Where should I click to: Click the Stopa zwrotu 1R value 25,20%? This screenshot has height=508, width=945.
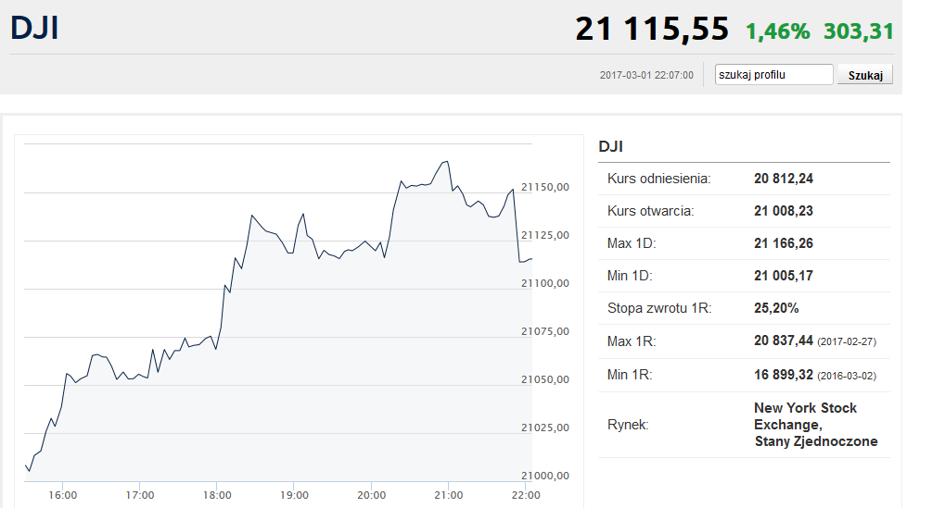tap(776, 308)
